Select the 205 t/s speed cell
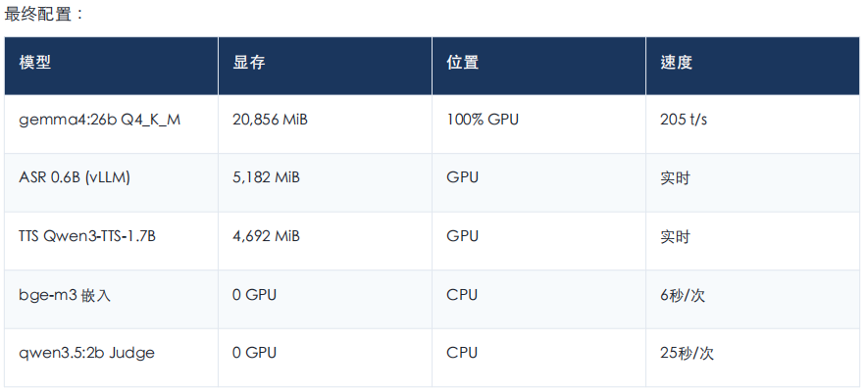868x392 pixels. point(684,121)
